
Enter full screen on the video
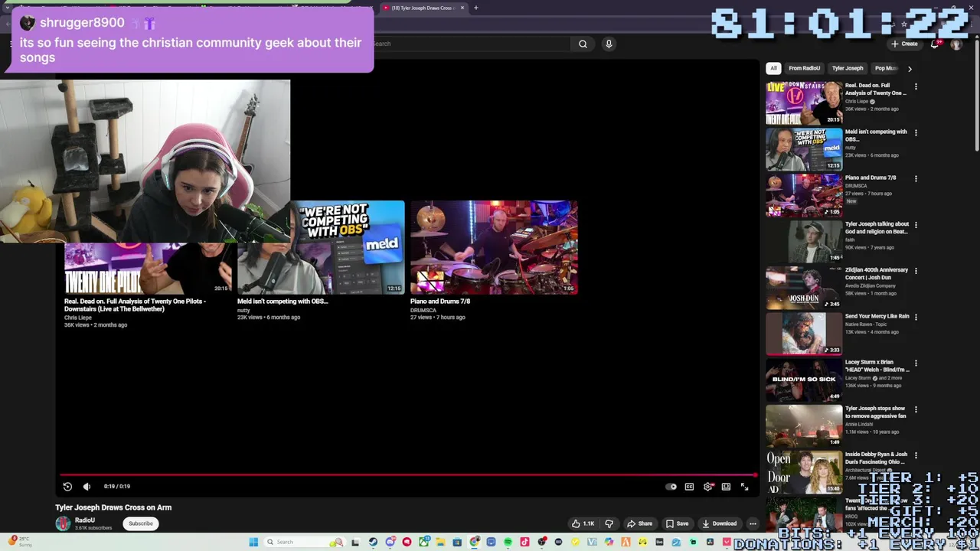coord(744,487)
